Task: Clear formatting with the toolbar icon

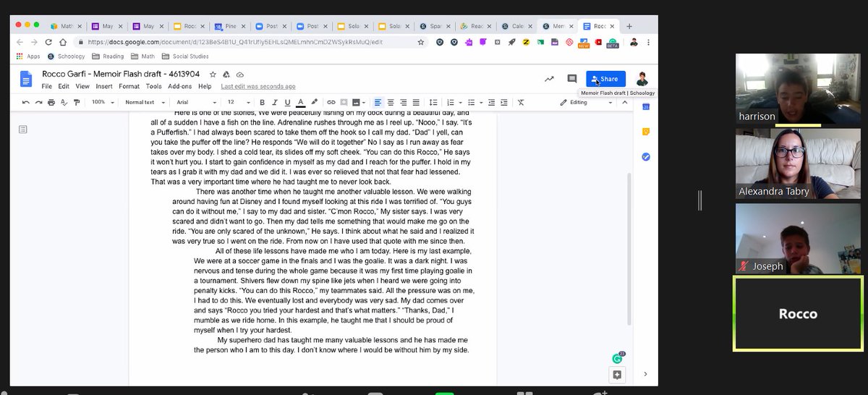Action: 521,103
